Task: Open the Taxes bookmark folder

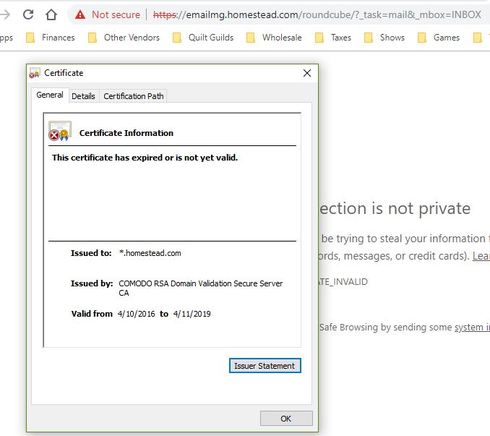Action: point(333,38)
